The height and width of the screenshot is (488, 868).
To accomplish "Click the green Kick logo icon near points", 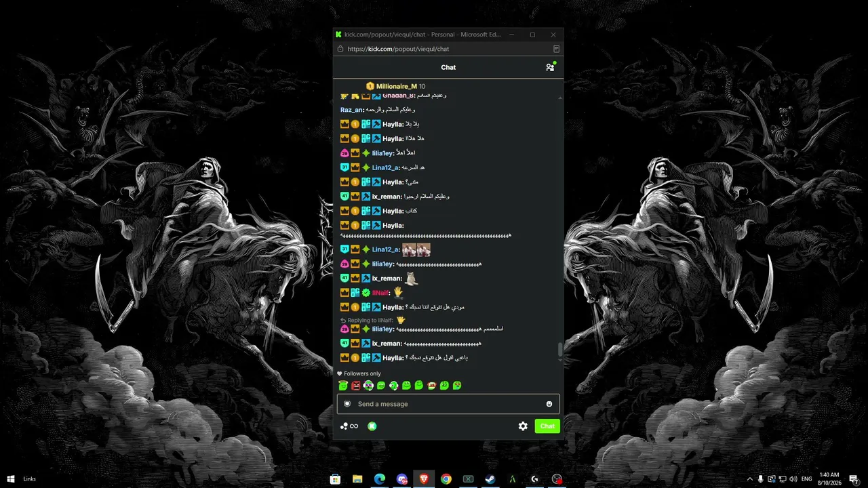I will [372, 426].
